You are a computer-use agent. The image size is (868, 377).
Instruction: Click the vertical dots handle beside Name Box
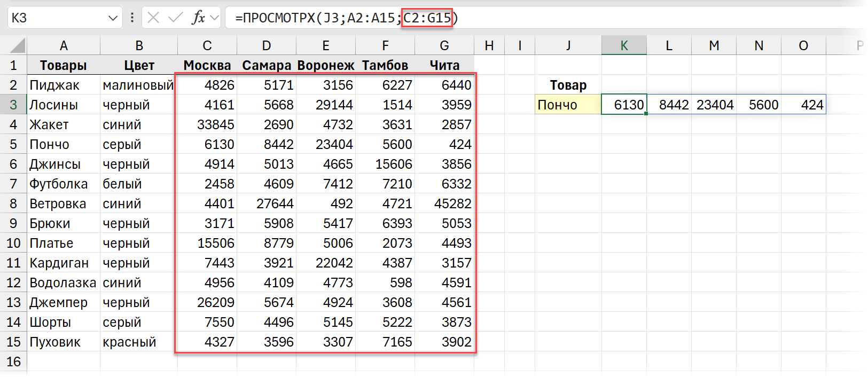pos(132,18)
